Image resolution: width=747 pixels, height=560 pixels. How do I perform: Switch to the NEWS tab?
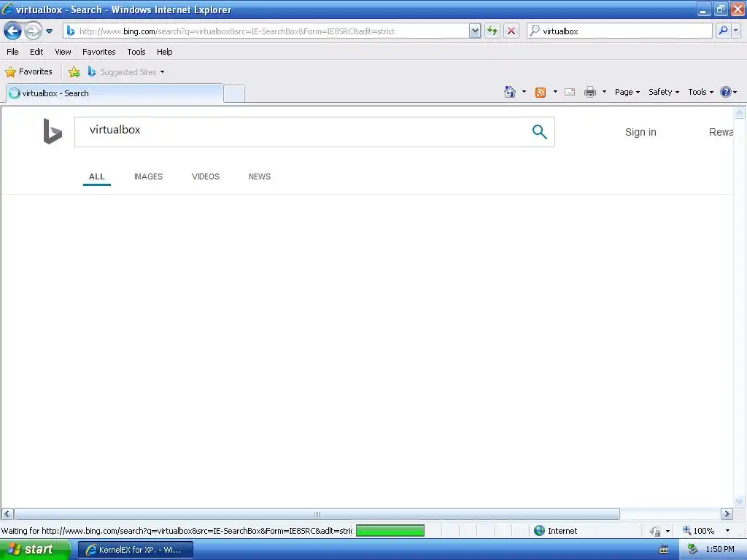[x=259, y=176]
